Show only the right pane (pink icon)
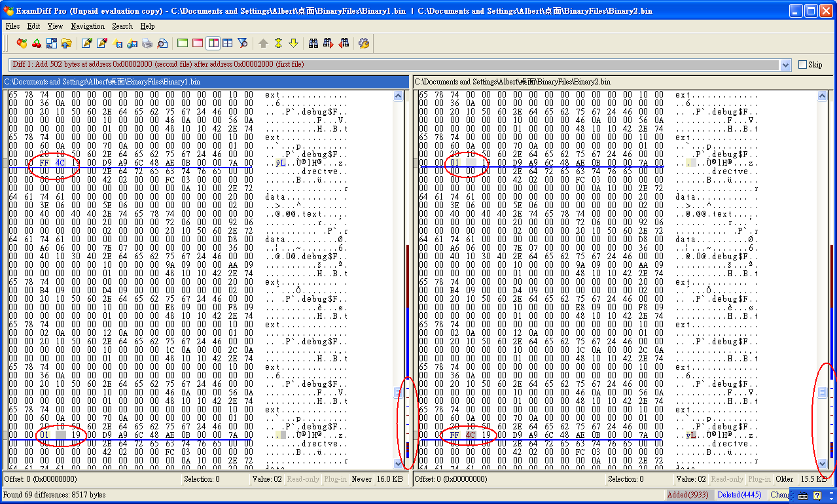Screen dimensions: 837x504 [198, 43]
